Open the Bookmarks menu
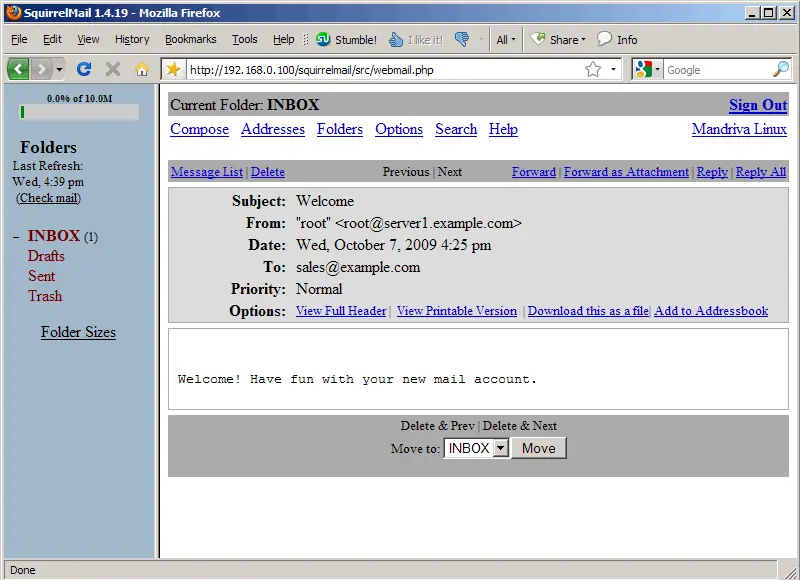 point(190,39)
